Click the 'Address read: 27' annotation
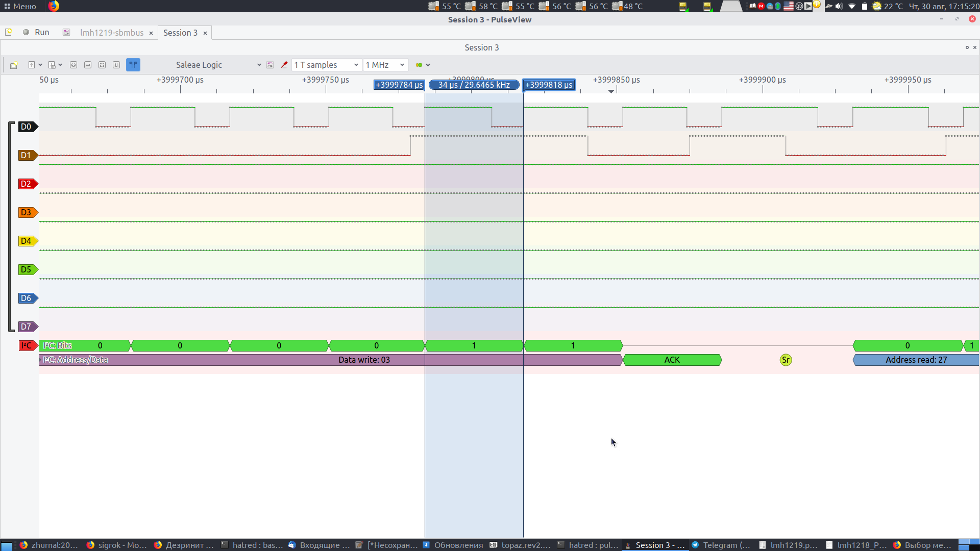The width and height of the screenshot is (980, 551). 916,360
